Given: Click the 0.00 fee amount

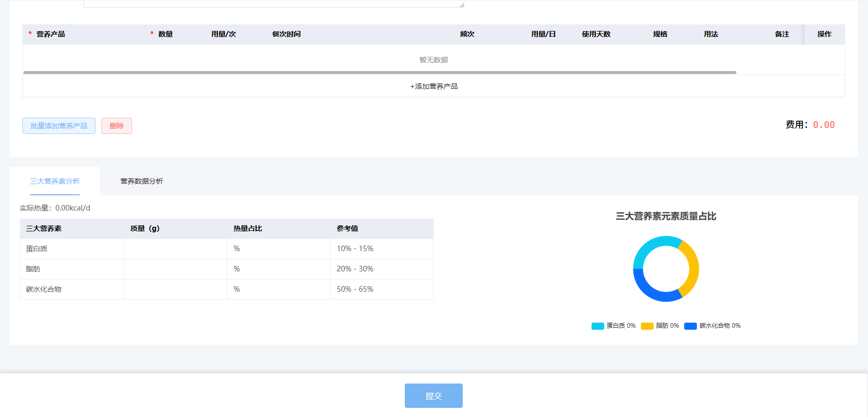Looking at the screenshot, I should click(x=823, y=125).
